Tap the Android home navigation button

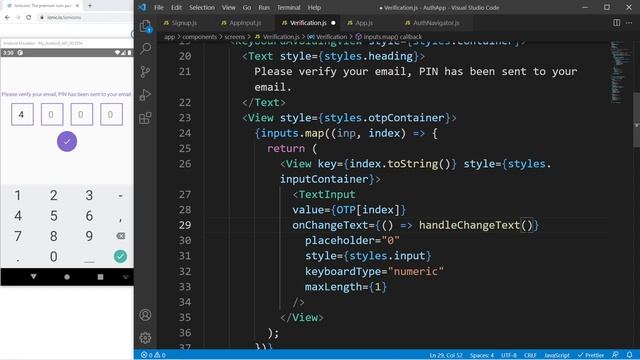tap(67, 277)
